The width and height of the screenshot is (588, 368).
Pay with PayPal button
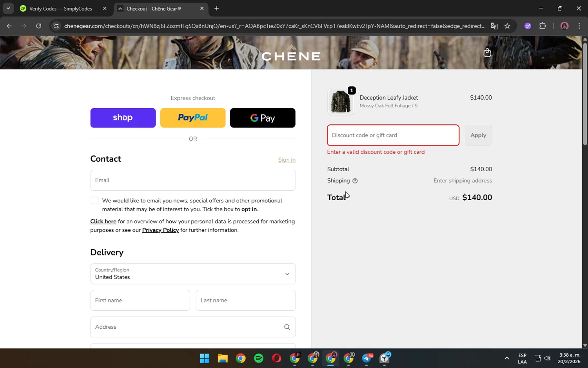click(x=193, y=118)
